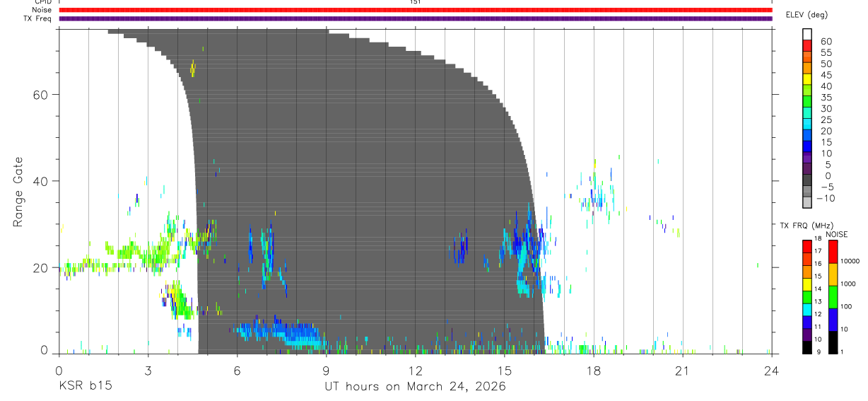The image size is (868, 401).
Task: Select the cyan segment of the TX FRQ color bar
Action: point(807,310)
